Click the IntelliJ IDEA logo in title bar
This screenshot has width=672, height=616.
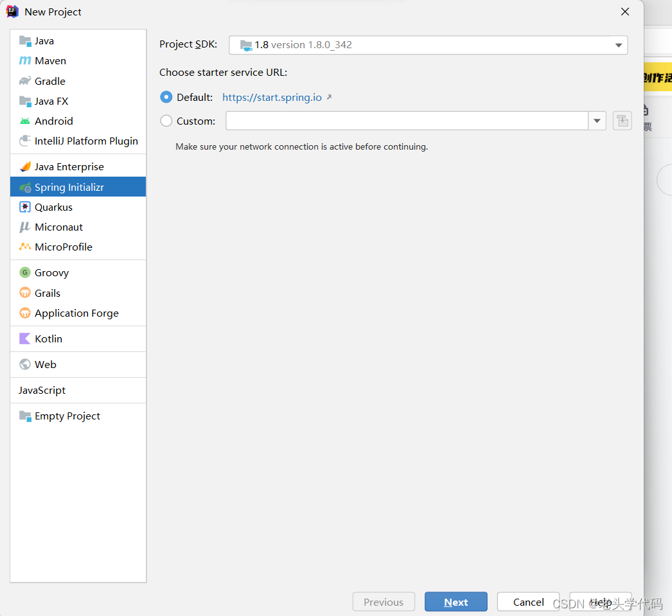(x=12, y=12)
